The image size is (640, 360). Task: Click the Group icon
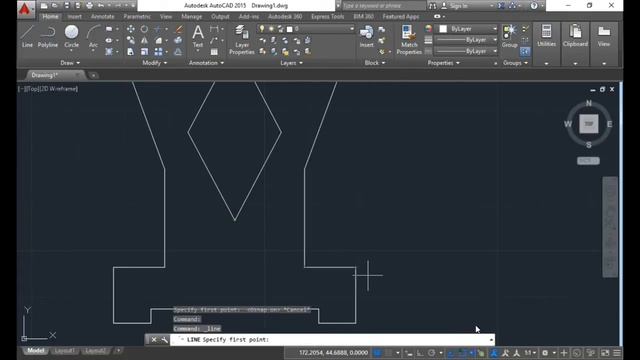509,36
